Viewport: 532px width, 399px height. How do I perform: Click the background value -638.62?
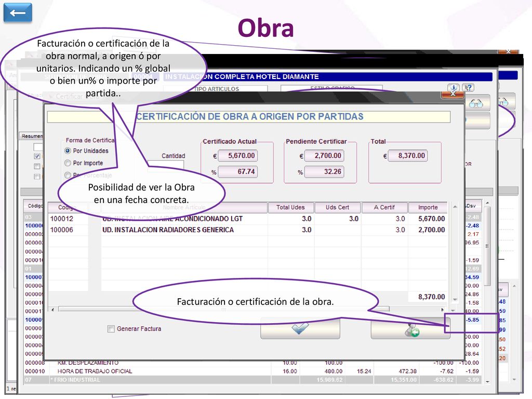[x=443, y=380]
